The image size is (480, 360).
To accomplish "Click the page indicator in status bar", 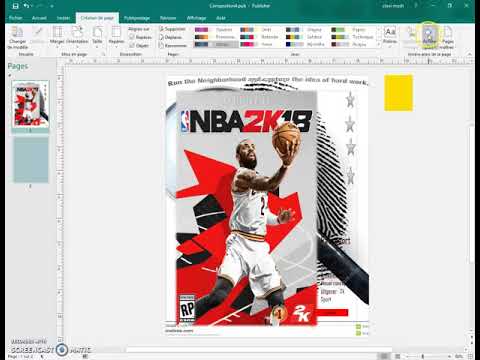I will coord(21,356).
